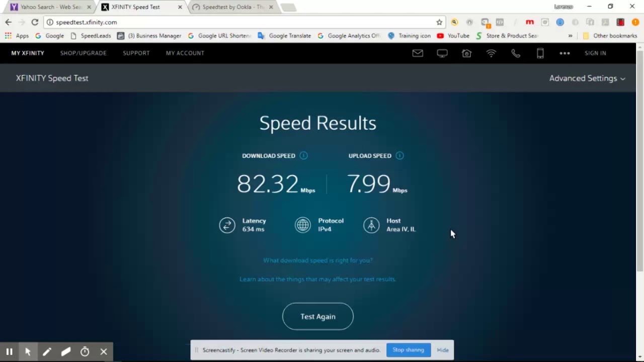644x362 pixels.
Task: Click the Host tower icon
Action: click(x=371, y=225)
